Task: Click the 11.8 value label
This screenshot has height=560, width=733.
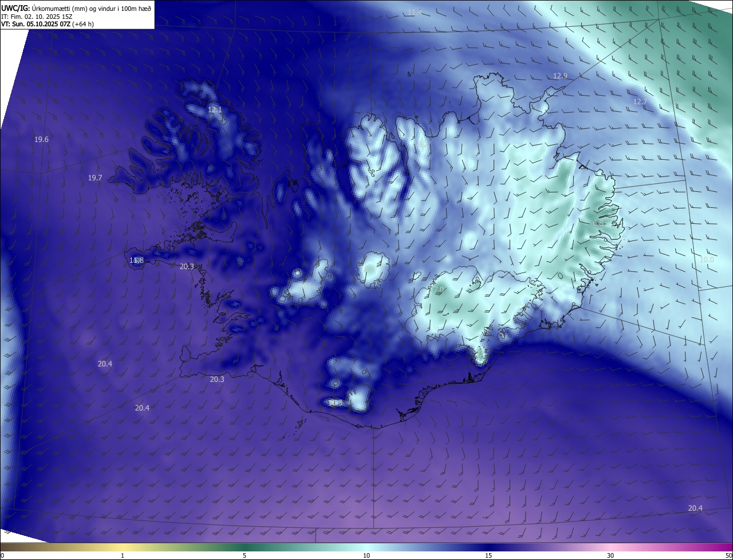Action: (x=136, y=261)
